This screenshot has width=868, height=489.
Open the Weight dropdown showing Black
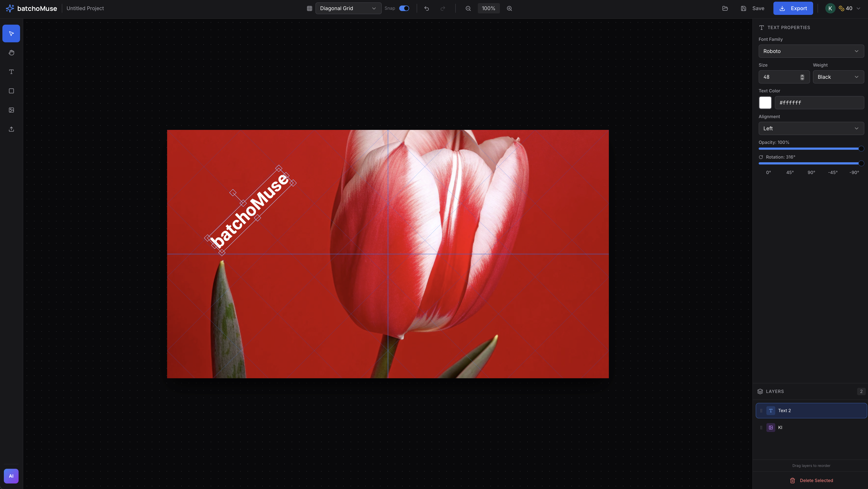point(838,77)
